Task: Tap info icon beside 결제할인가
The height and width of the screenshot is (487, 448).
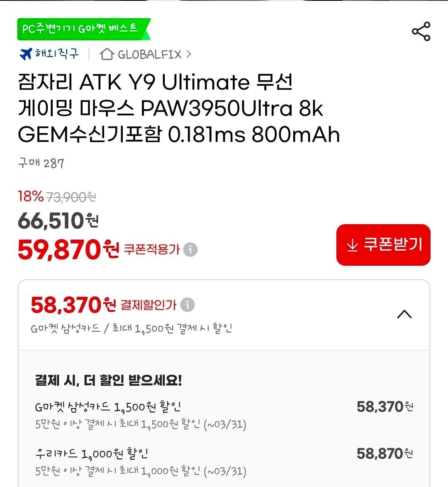Action: (x=187, y=305)
